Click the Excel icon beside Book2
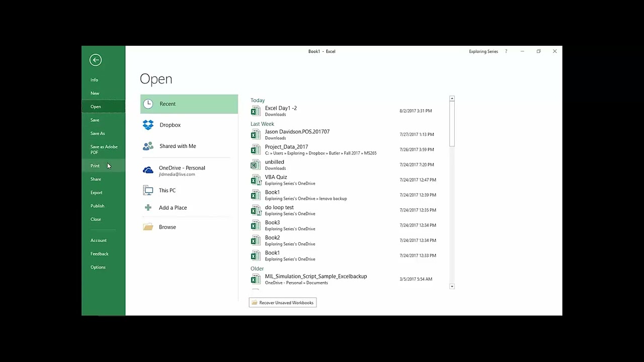 (256, 240)
